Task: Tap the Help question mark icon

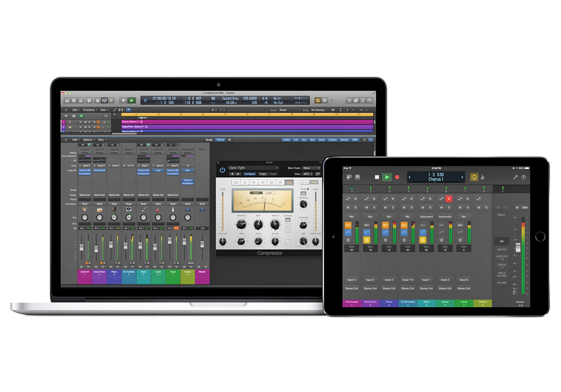Action: click(524, 177)
